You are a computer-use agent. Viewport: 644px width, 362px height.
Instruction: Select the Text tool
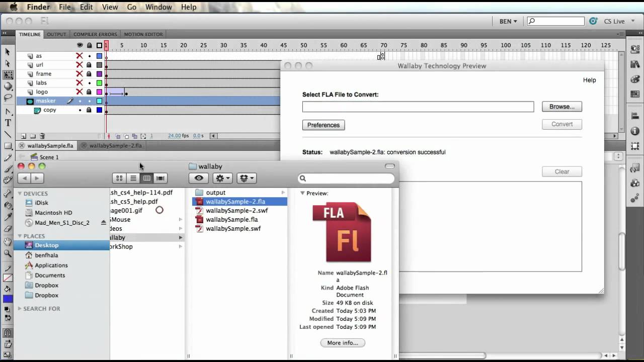click(8, 123)
